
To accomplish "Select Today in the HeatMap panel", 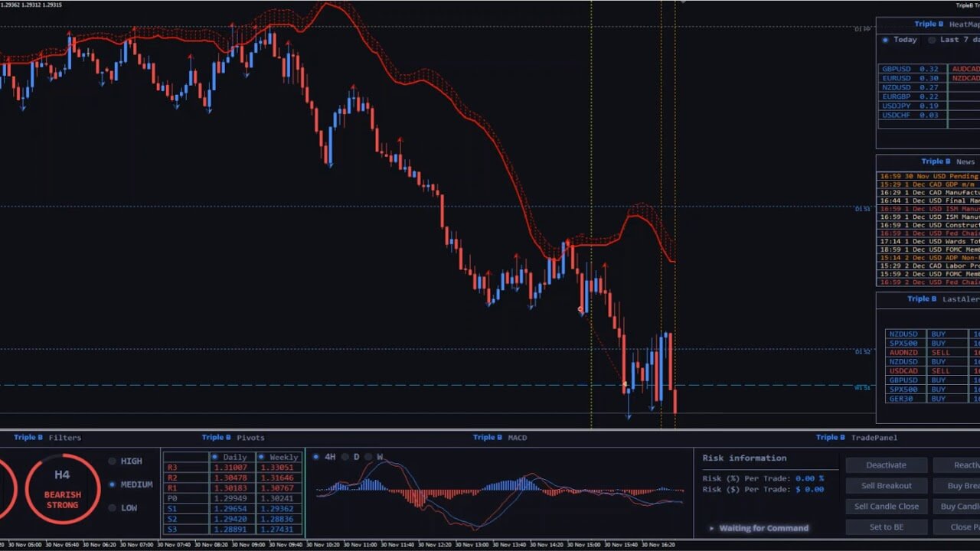I will (886, 40).
